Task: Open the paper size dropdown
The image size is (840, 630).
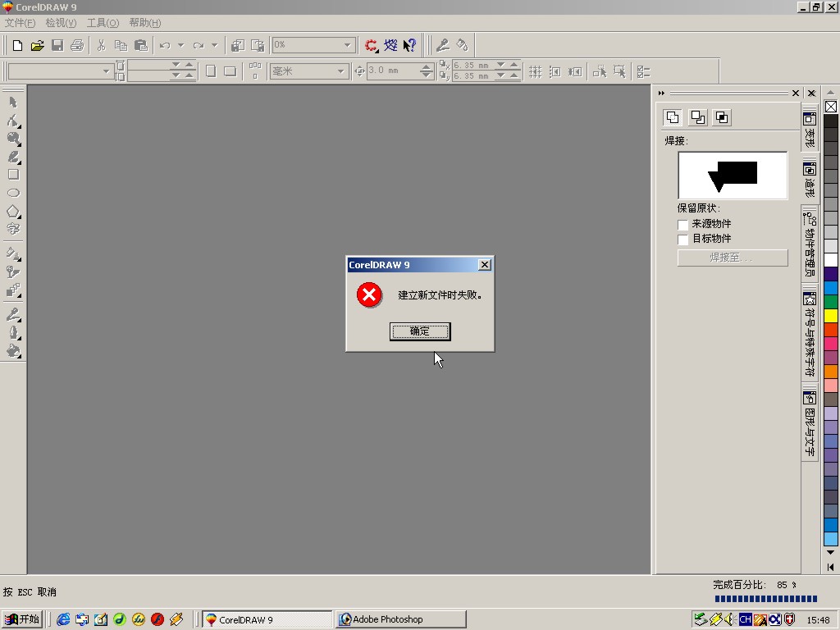Action: (106, 71)
